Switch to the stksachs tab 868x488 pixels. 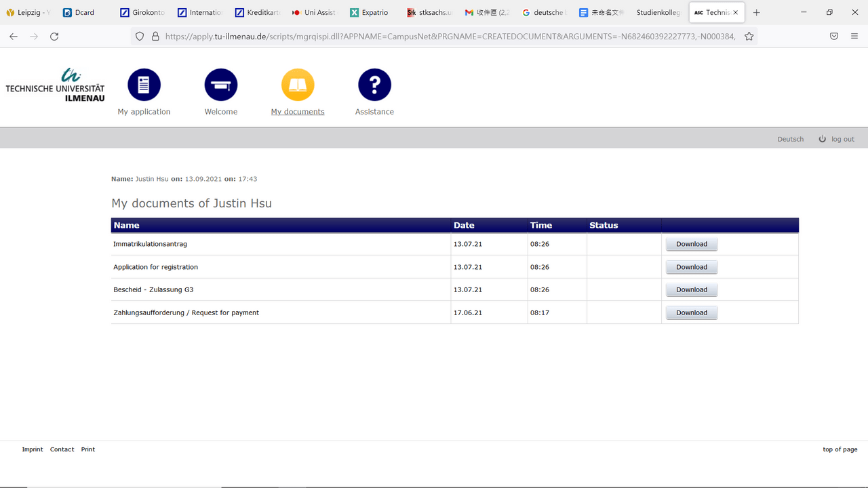point(431,12)
